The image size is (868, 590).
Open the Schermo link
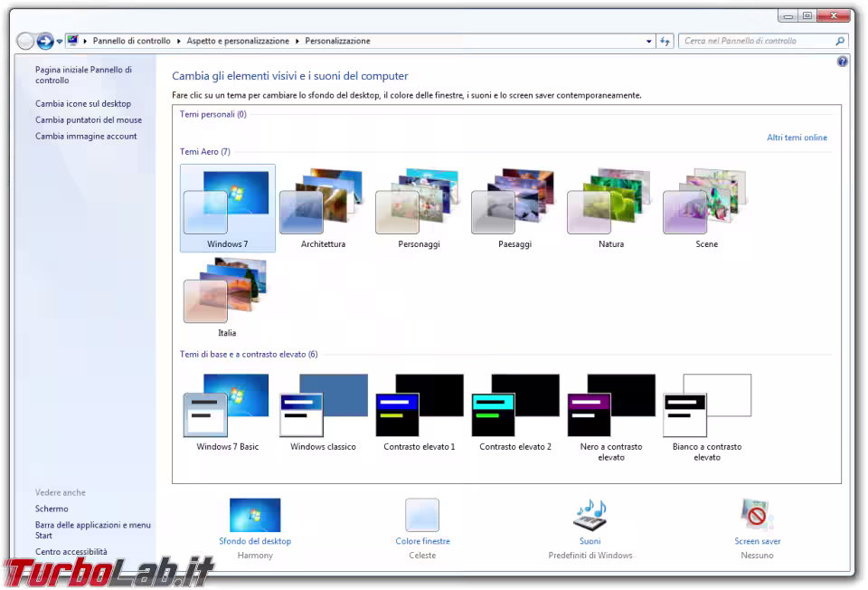point(52,509)
